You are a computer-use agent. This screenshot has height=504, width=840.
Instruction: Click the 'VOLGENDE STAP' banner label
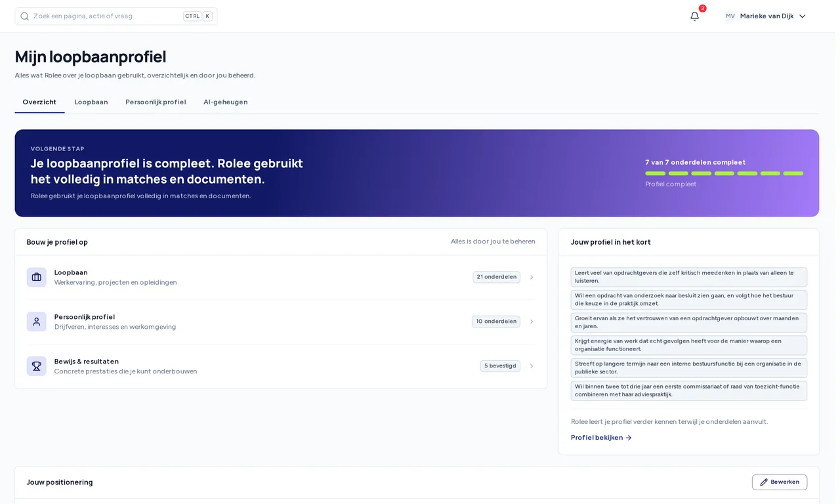(58, 149)
